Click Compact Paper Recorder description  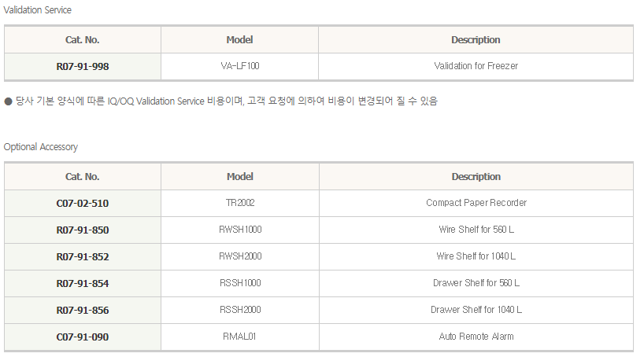coord(476,203)
